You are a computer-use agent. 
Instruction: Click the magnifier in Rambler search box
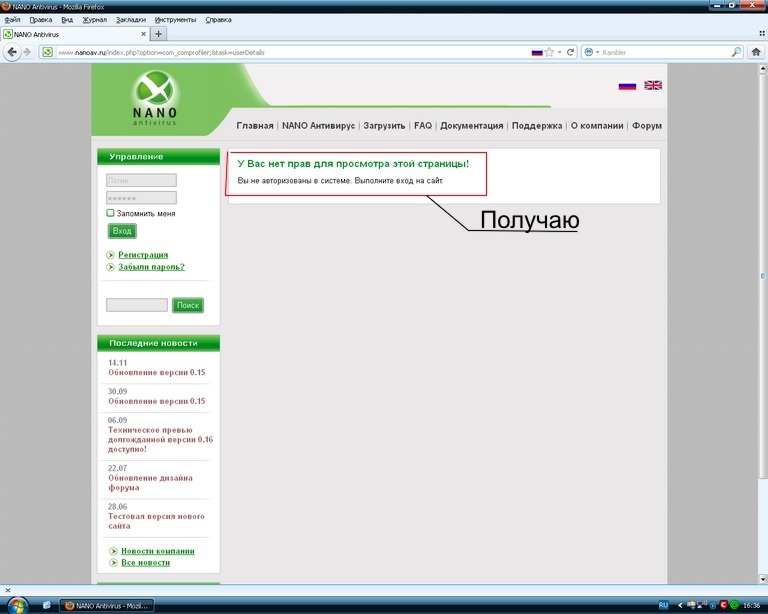pyautogui.click(x=736, y=52)
